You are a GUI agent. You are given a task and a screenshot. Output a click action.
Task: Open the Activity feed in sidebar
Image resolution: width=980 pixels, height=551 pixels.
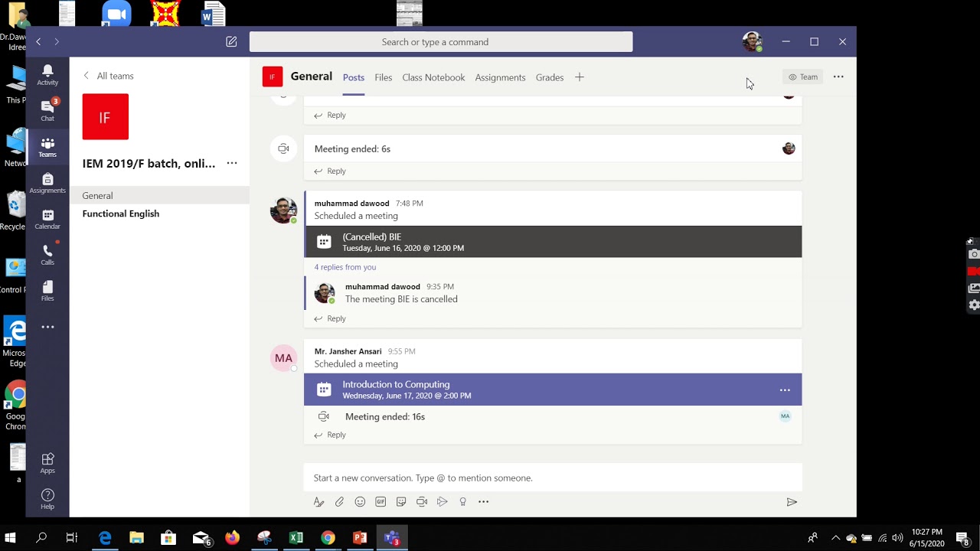point(47,74)
